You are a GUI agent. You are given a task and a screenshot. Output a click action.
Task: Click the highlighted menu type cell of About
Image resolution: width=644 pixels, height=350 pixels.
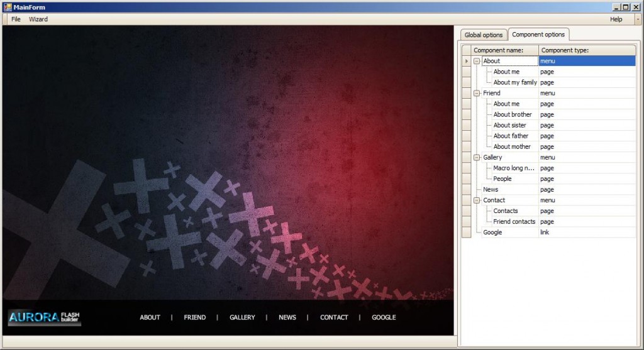(x=587, y=61)
